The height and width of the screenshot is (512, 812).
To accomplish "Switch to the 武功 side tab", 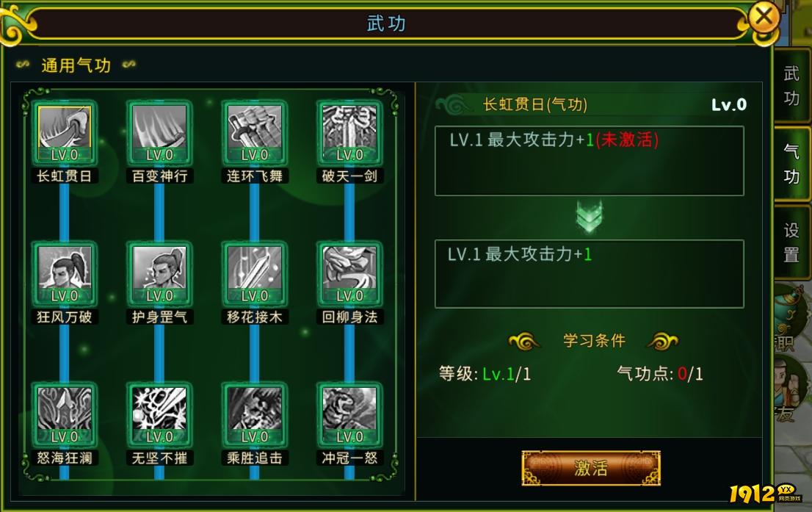I will point(791,85).
